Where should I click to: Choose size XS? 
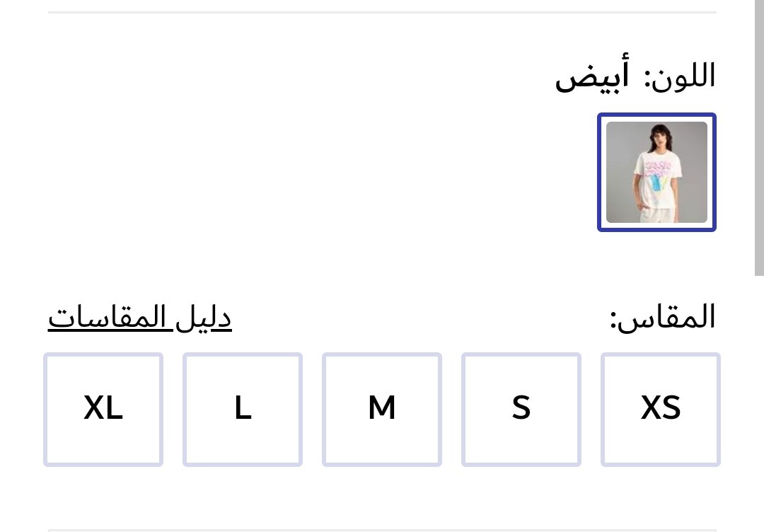point(661,409)
